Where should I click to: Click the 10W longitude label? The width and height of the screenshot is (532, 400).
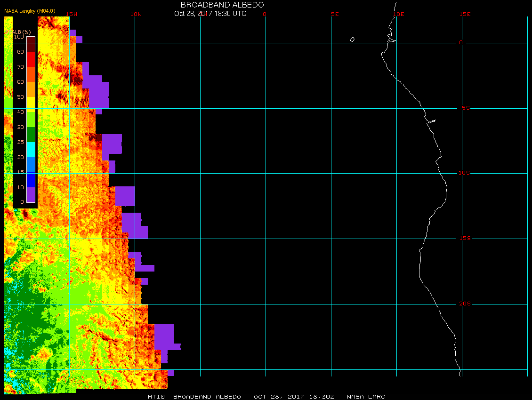136,14
